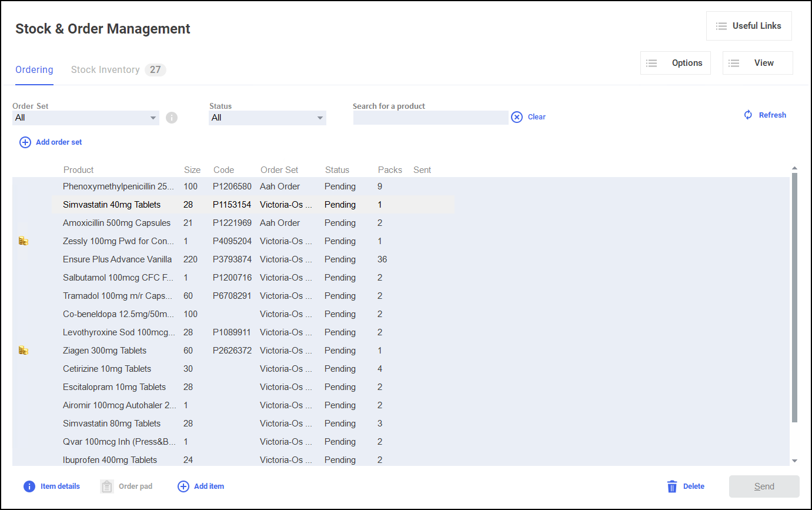Open Item details via info icon
The height and width of the screenshot is (510, 812).
pyautogui.click(x=29, y=486)
